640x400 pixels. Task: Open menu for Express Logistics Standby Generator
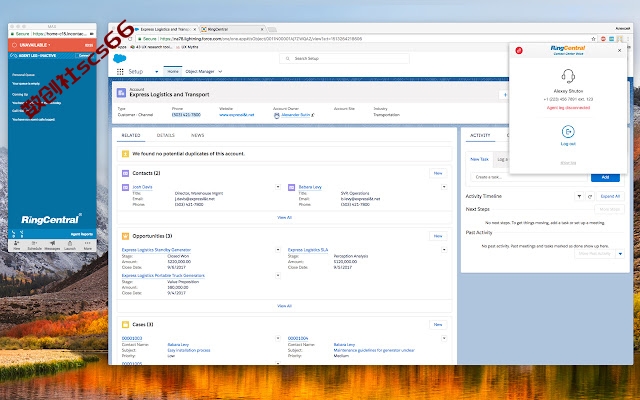[x=278, y=250]
